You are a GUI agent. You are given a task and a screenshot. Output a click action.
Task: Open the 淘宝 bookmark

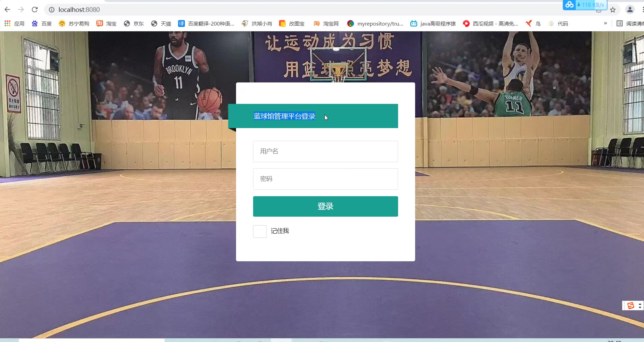click(x=106, y=24)
